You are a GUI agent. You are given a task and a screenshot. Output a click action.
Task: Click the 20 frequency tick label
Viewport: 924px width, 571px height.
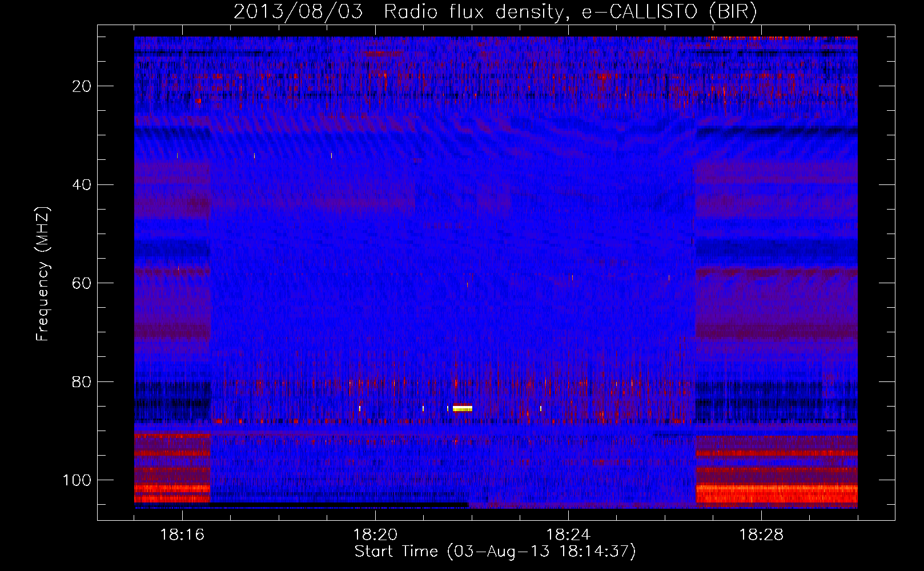click(x=82, y=86)
